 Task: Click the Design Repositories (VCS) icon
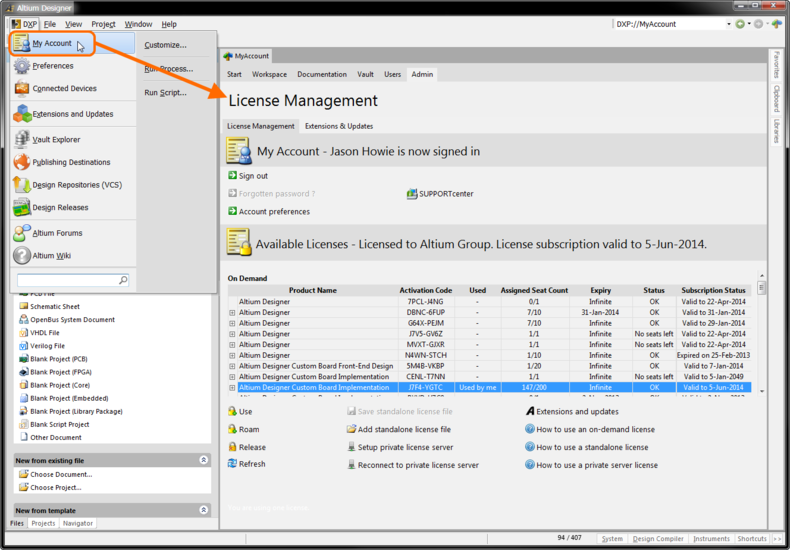pyautogui.click(x=22, y=185)
